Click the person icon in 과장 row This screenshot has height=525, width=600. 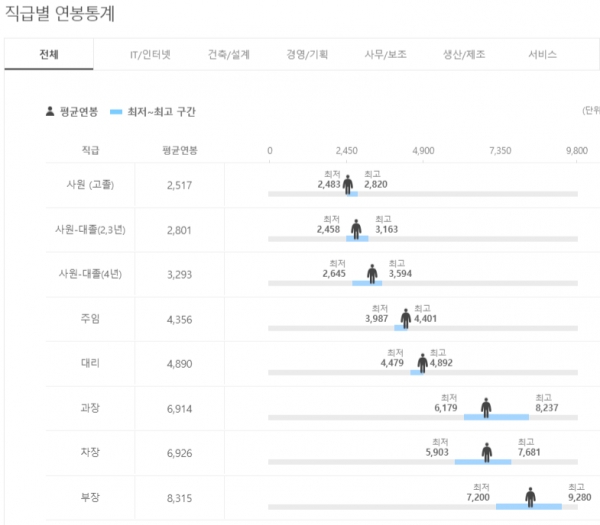point(486,408)
